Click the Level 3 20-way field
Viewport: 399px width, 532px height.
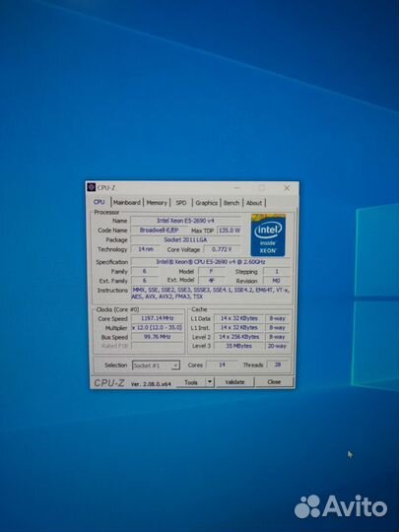[x=277, y=346]
